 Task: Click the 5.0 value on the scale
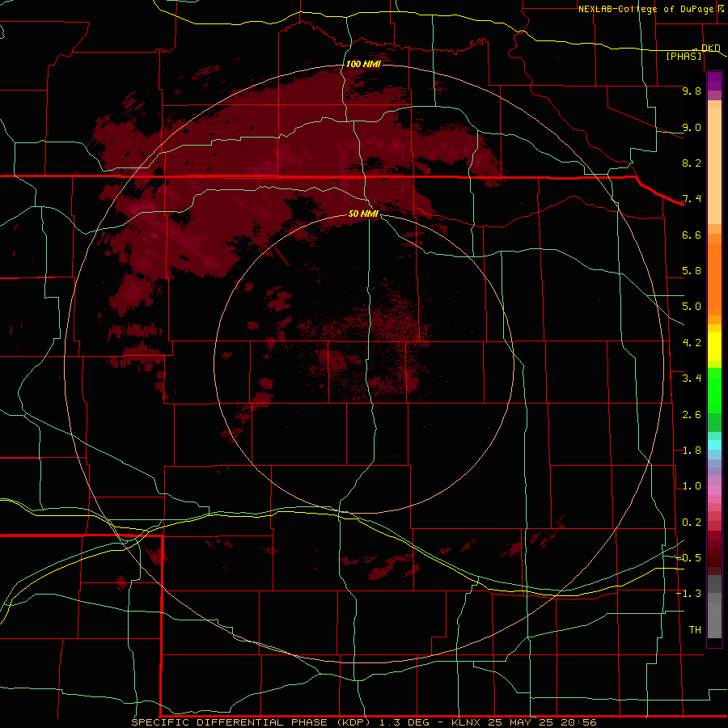coord(692,307)
